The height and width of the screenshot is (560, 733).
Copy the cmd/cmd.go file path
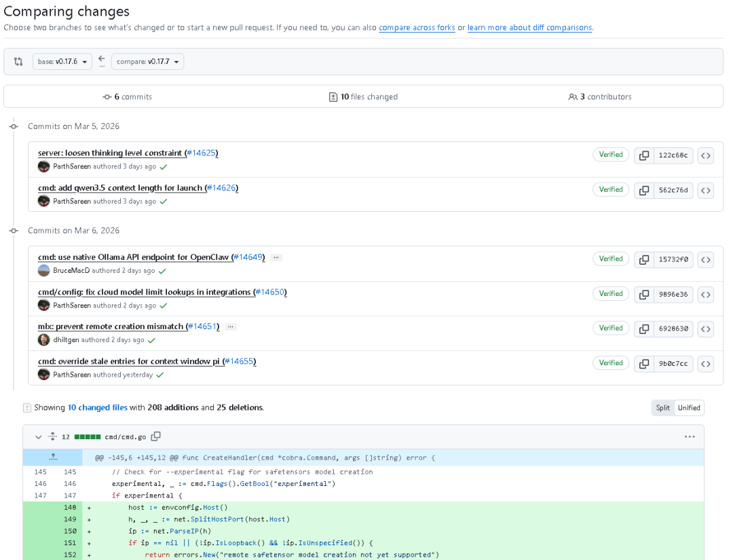tap(156, 436)
